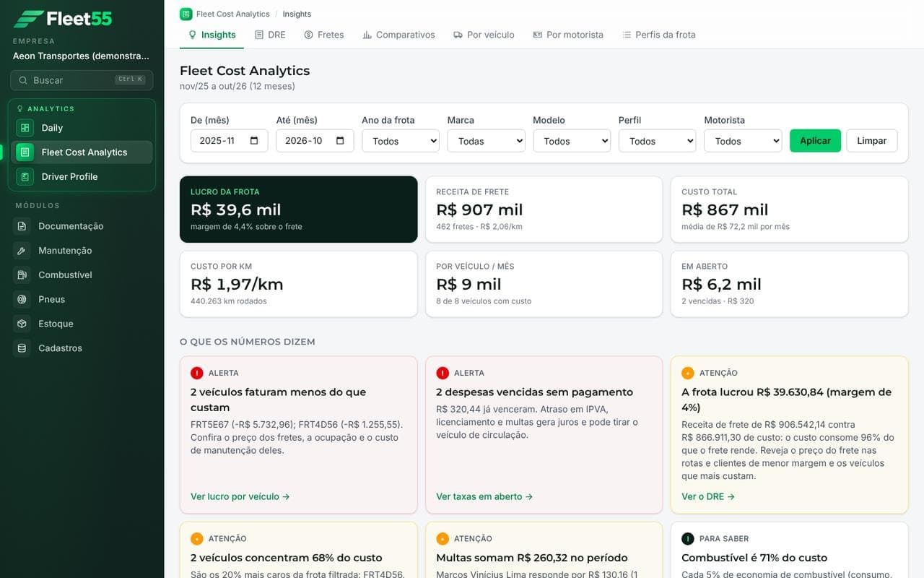Click the Em aberto card
This screenshot has width=924, height=578.
(789, 284)
